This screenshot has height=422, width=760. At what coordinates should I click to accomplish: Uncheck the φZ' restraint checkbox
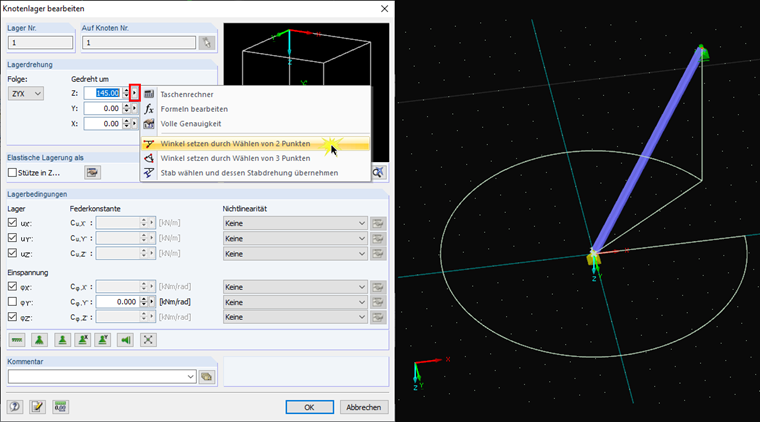pyautogui.click(x=12, y=317)
